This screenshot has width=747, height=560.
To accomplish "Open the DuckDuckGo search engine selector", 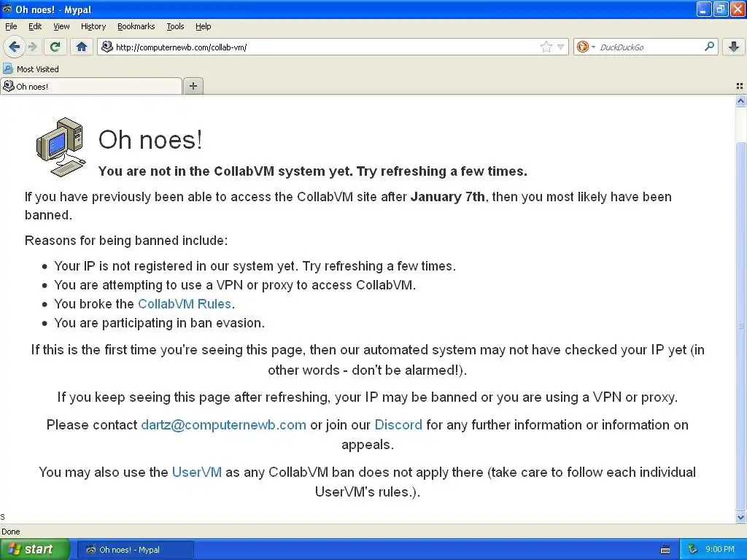I will 586,47.
